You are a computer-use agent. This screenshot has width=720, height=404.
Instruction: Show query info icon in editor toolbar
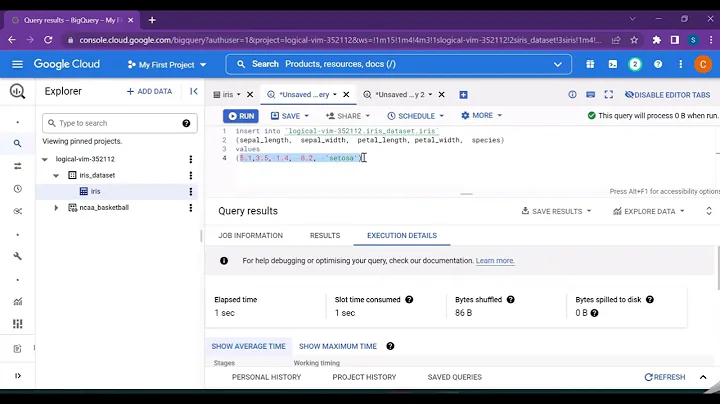[572, 95]
